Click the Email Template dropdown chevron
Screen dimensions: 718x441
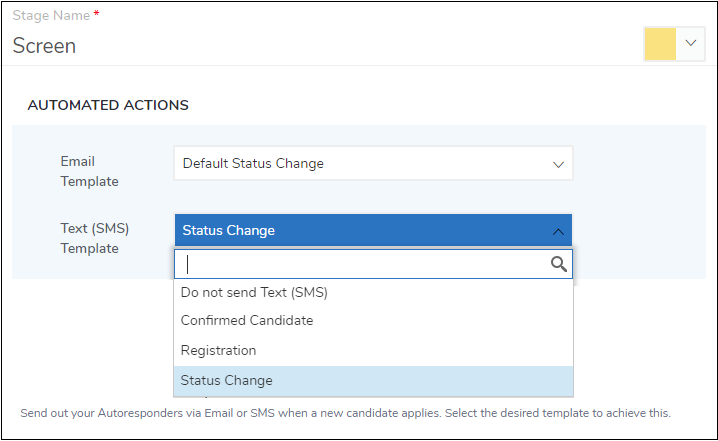[558, 164]
